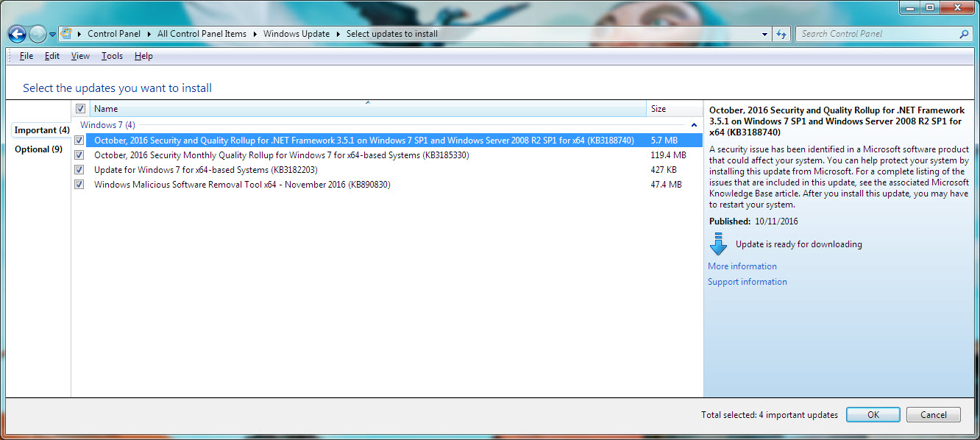Open the More information link
Image resolution: width=980 pixels, height=440 pixels.
[x=742, y=266]
